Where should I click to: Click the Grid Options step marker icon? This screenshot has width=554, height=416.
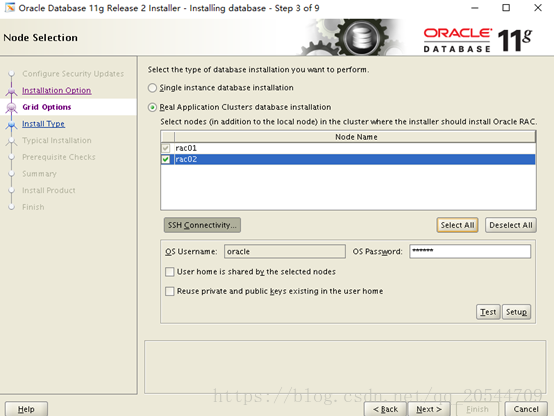pyautogui.click(x=11, y=107)
